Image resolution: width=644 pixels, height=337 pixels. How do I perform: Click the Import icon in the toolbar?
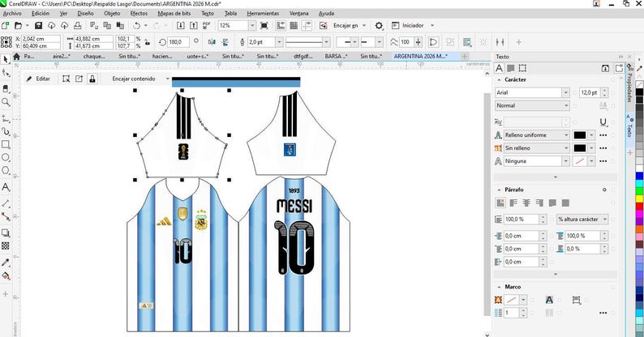[180, 25]
